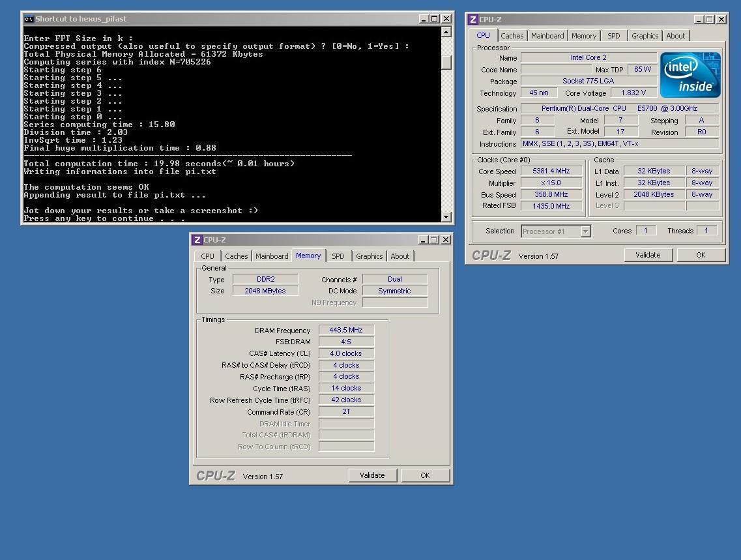This screenshot has height=560, width=741.
Task: Click the console scrollbar up arrow
Action: [x=446, y=32]
